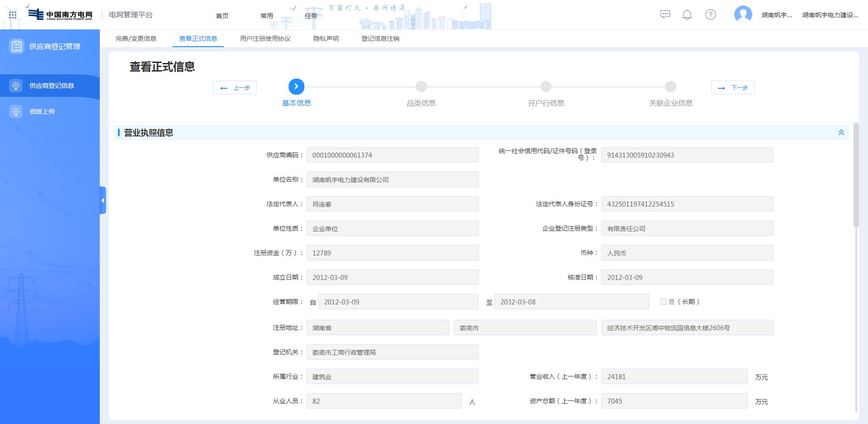
Task: Click the user avatar icon
Action: pyautogui.click(x=743, y=14)
